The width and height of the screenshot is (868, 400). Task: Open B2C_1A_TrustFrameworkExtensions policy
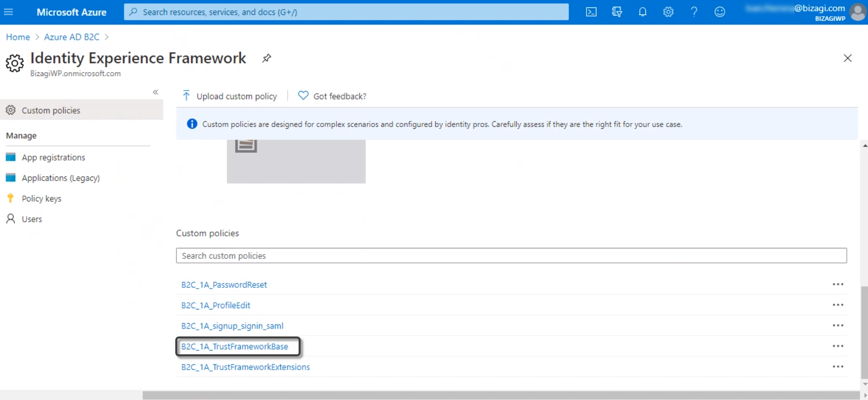(245, 367)
